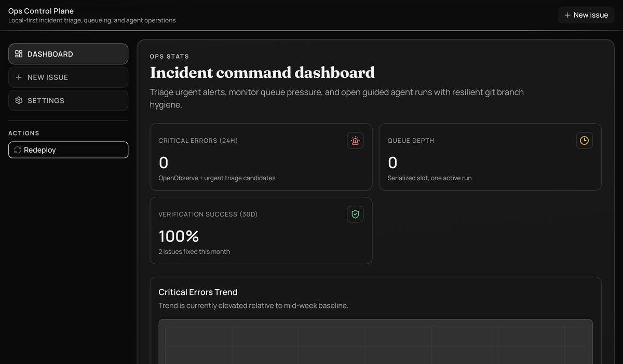The height and width of the screenshot is (364, 623).
Task: Click the CRITICAL ERRORS (24H) label
Action: click(x=198, y=141)
